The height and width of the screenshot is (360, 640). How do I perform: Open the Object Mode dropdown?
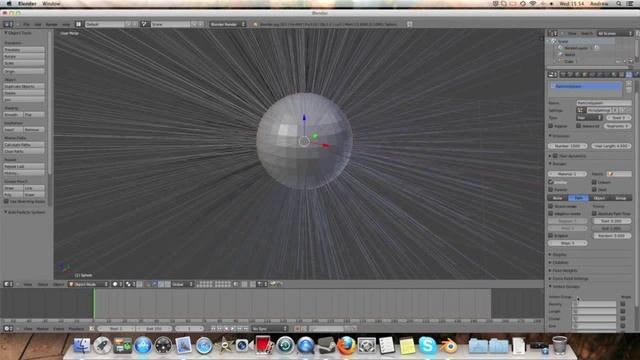pos(89,284)
